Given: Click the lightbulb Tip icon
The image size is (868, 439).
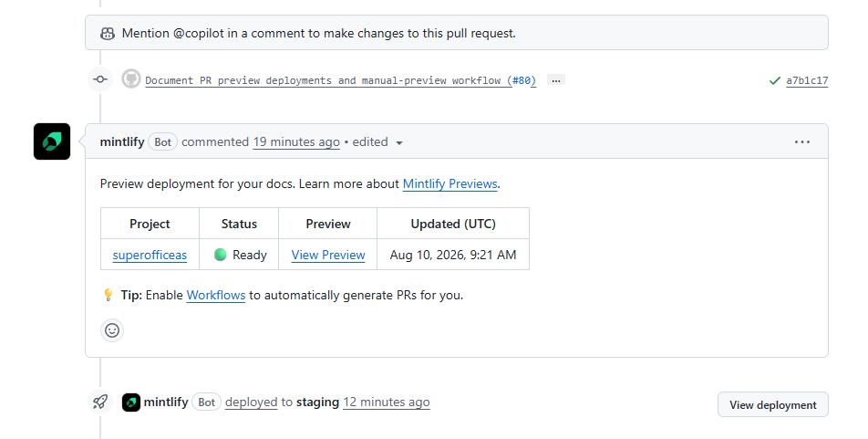Looking at the screenshot, I should (108, 295).
